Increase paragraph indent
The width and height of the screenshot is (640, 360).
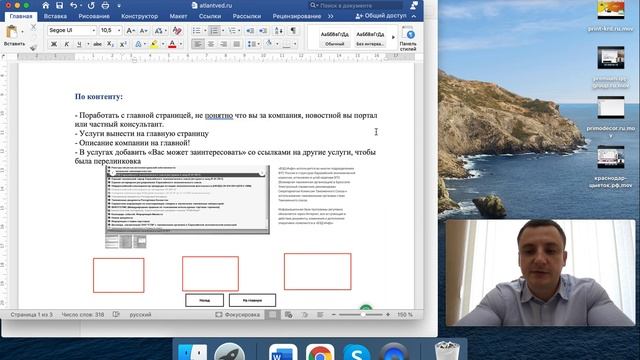[x=263, y=31]
